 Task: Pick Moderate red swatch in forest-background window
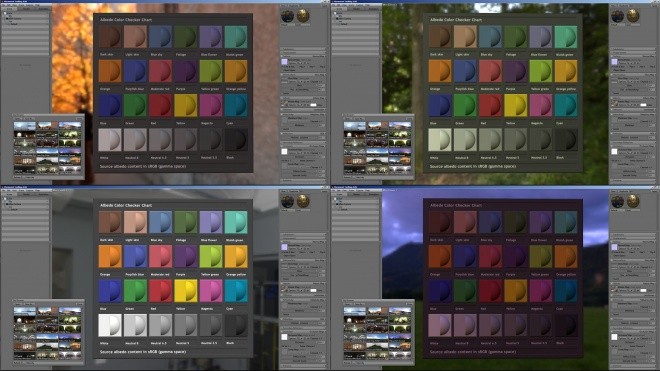490,71
